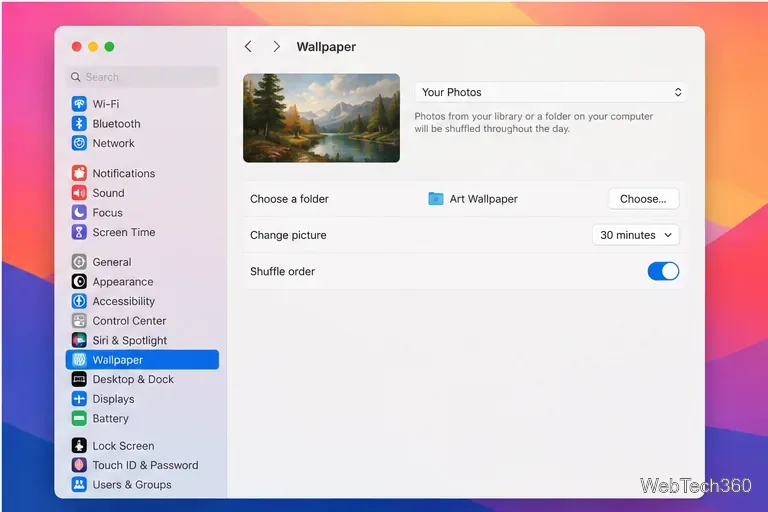The image size is (768, 512).
Task: Click the Network globe icon
Action: click(x=79, y=143)
